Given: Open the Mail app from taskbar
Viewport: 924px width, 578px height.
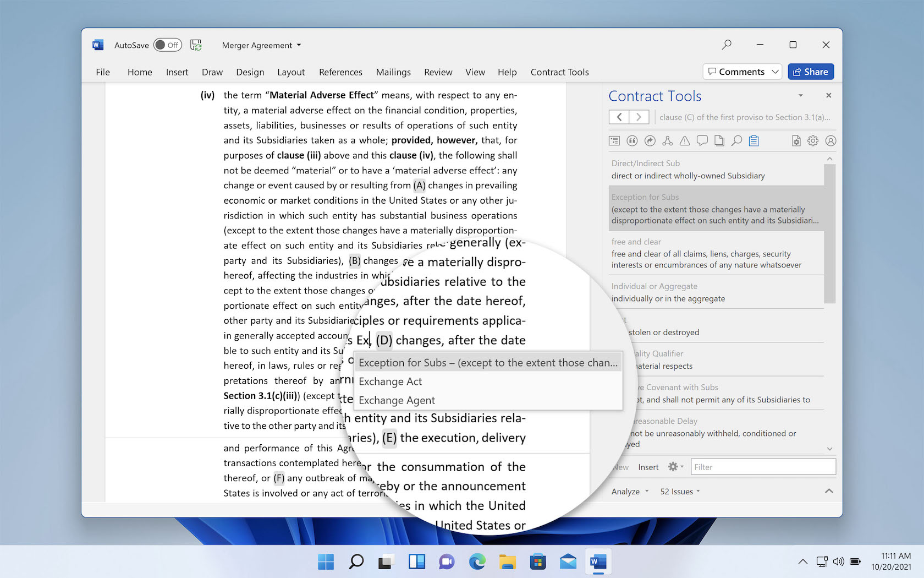Looking at the screenshot, I should (568, 561).
